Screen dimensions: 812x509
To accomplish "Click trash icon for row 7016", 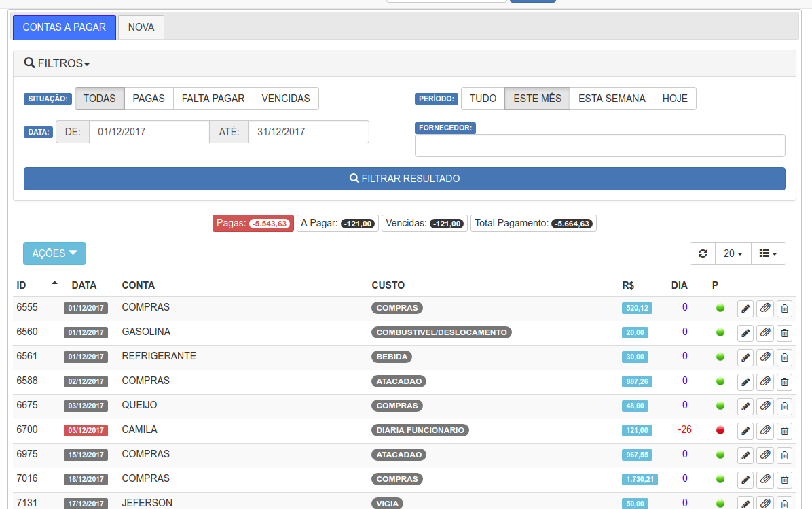I will tap(784, 480).
